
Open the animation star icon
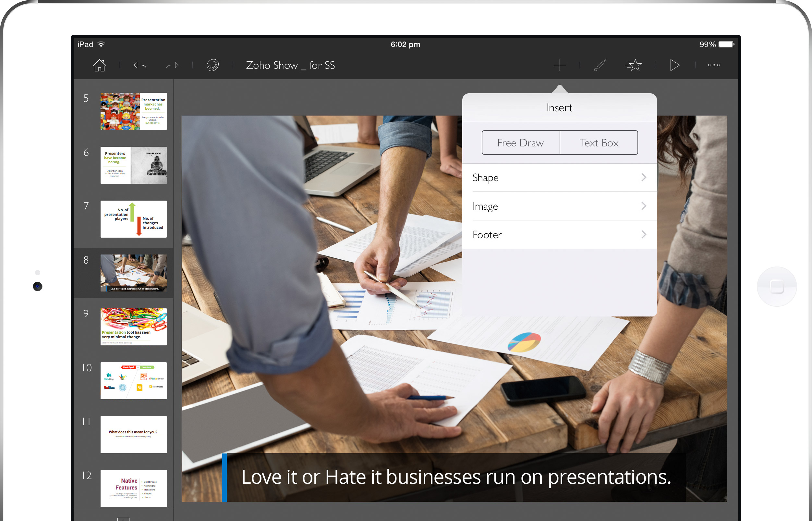point(634,65)
